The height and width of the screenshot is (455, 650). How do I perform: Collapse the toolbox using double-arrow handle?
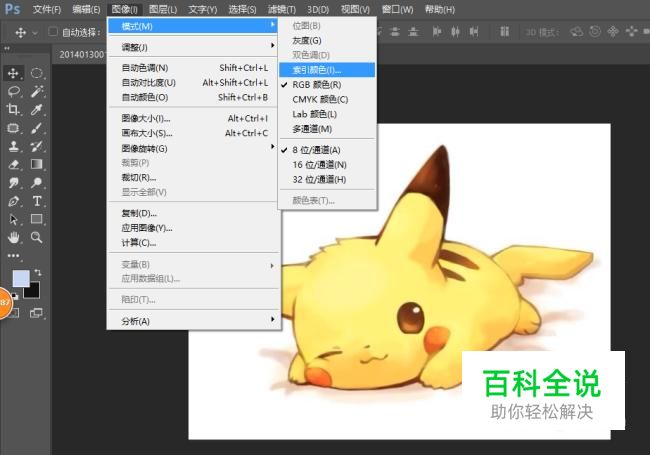[7, 48]
